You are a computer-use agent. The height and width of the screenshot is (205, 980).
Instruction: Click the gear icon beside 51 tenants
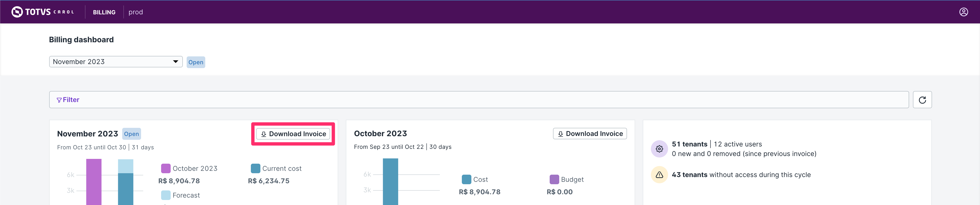(659, 149)
